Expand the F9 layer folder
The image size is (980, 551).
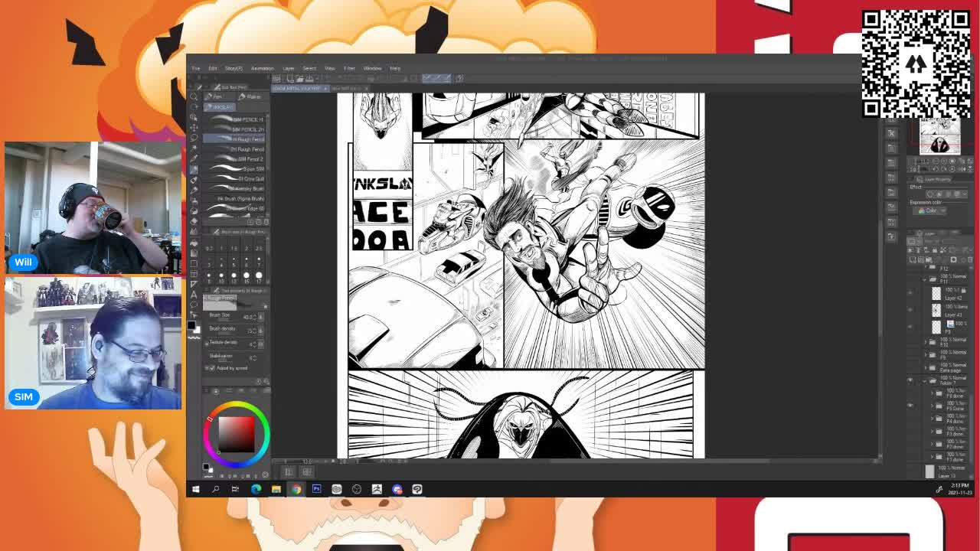[926, 355]
